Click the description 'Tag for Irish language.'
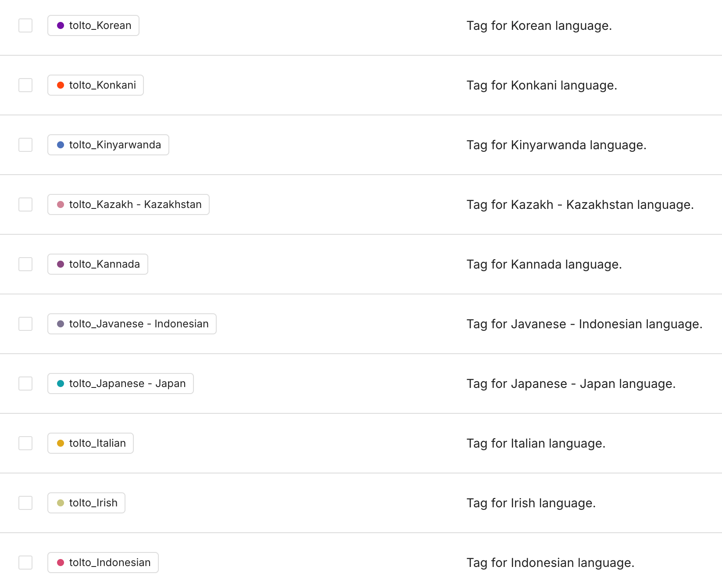722x588 pixels. click(x=531, y=503)
